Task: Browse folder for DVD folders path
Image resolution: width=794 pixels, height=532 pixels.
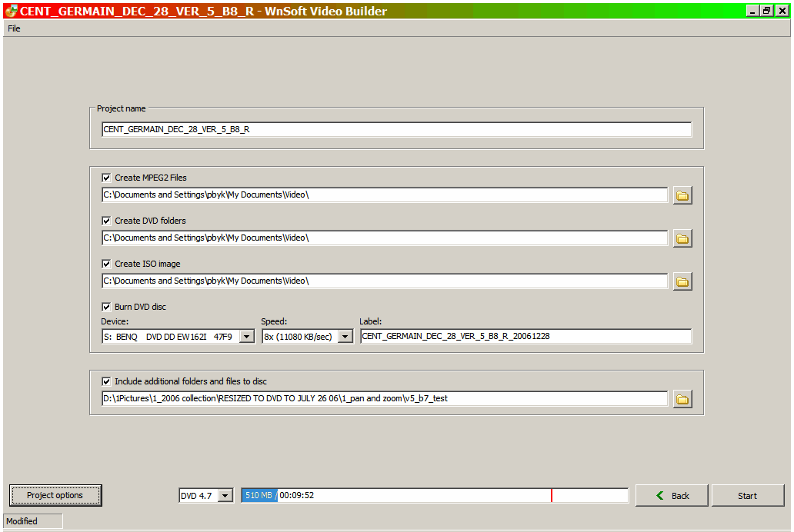Action: click(x=682, y=238)
